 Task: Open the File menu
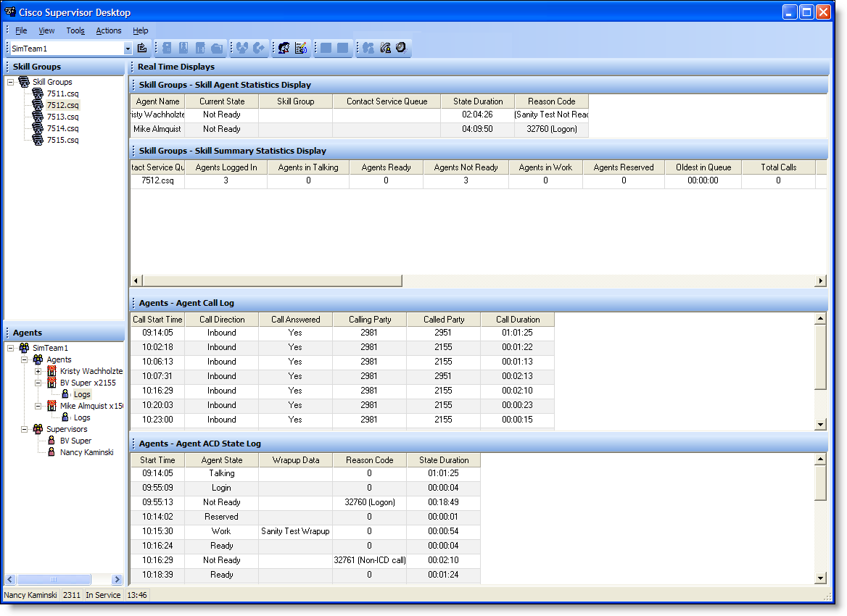click(x=21, y=30)
